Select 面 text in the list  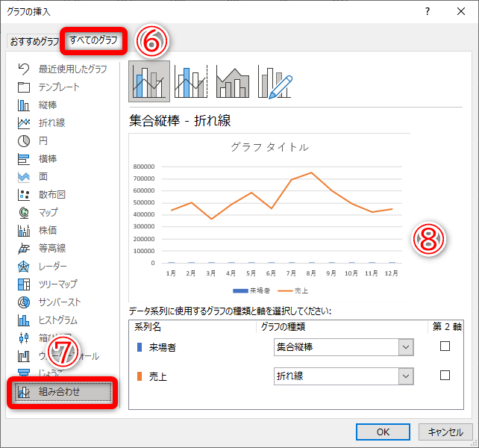pyautogui.click(x=43, y=177)
